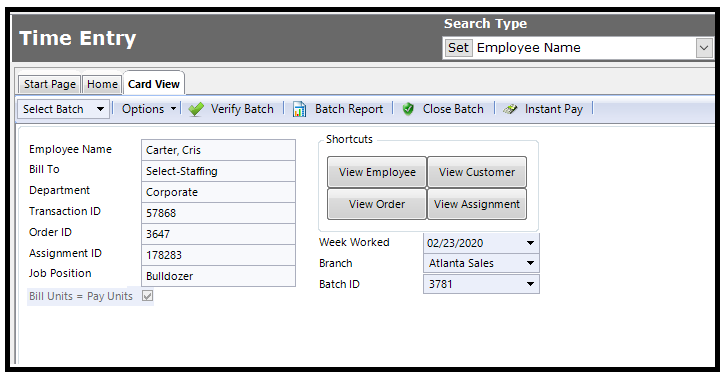
Task: Open the Options menu in toolbar
Action: click(149, 109)
